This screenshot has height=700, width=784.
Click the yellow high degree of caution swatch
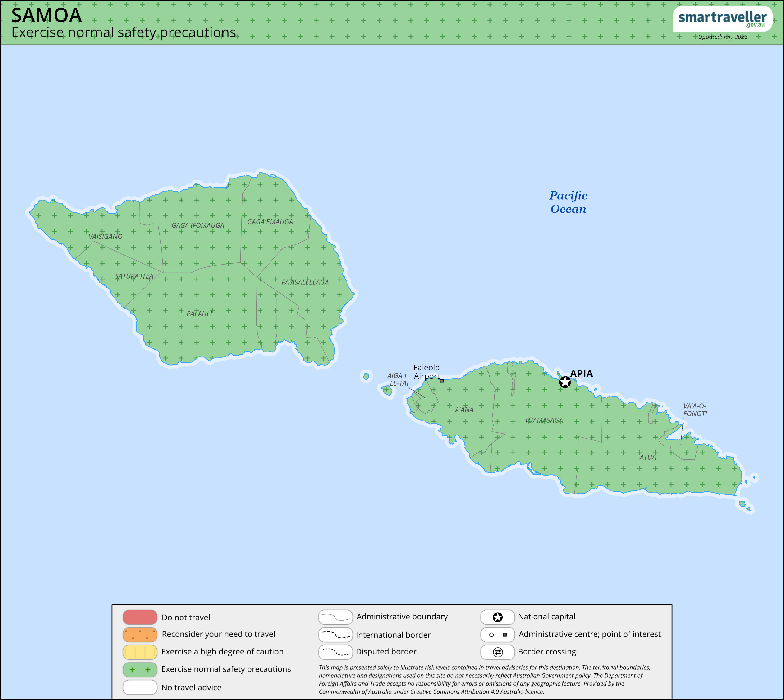(140, 652)
